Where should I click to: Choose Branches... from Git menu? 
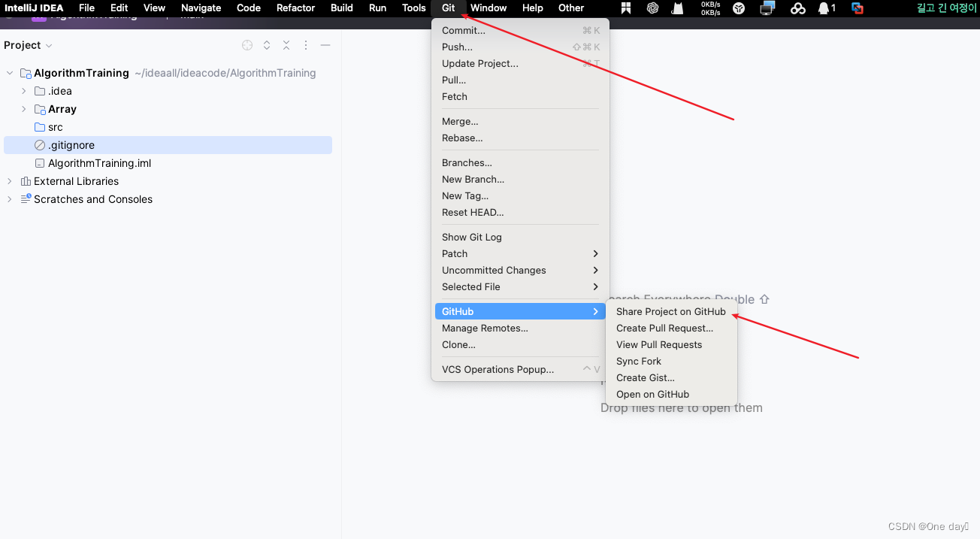[520, 163]
